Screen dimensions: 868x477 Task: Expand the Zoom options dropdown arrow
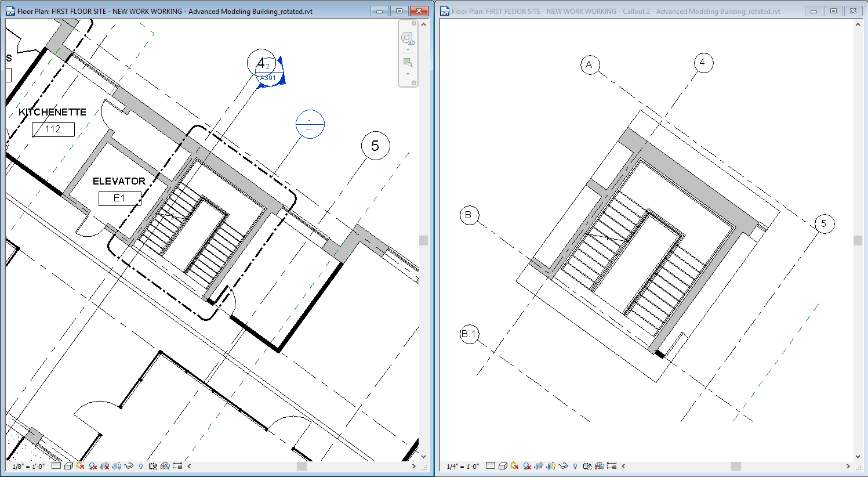pos(408,74)
